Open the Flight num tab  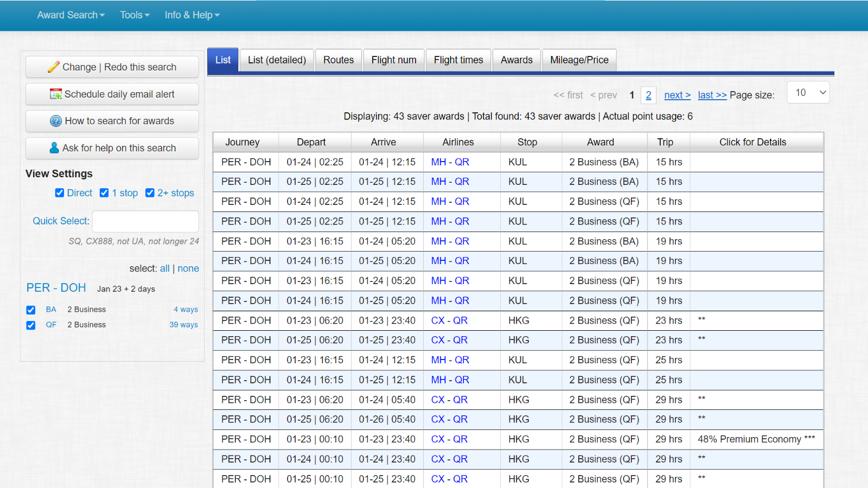(394, 60)
